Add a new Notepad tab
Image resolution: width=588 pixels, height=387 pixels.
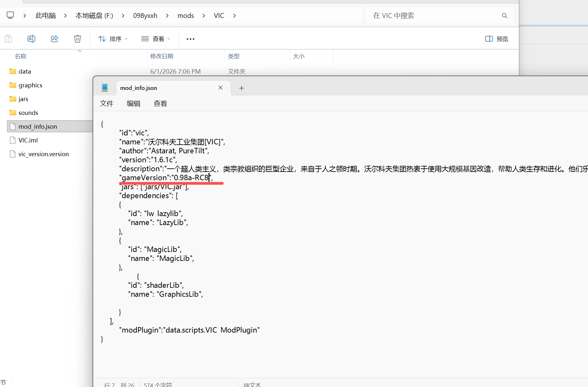point(242,88)
